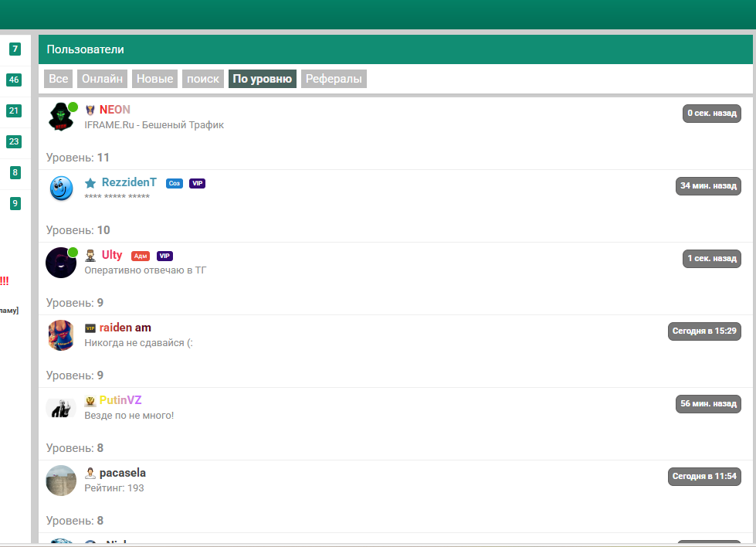Viewport: 756px width, 547px height.
Task: Select the Новые users tab
Action: 155,79
